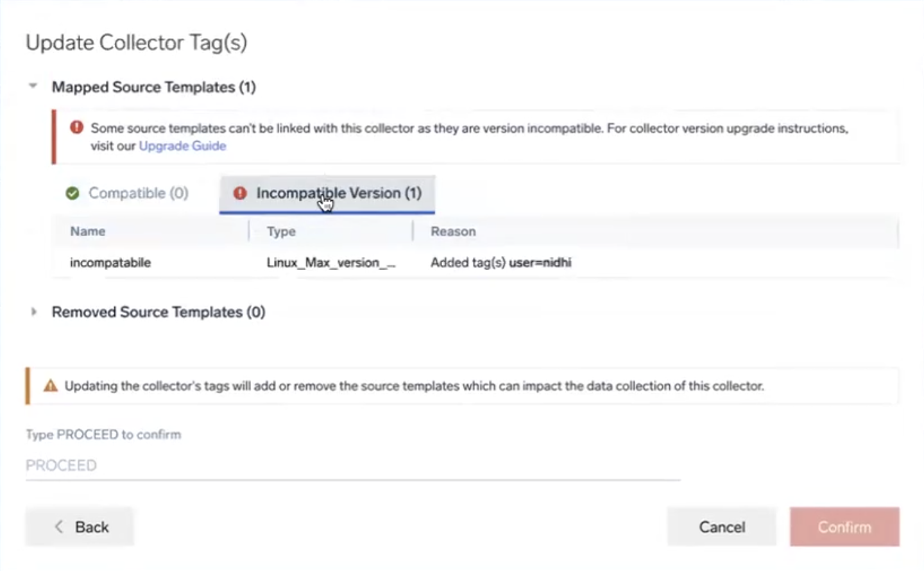Select the incompatabile template row name
This screenshot has height=571, width=924.
coord(110,262)
